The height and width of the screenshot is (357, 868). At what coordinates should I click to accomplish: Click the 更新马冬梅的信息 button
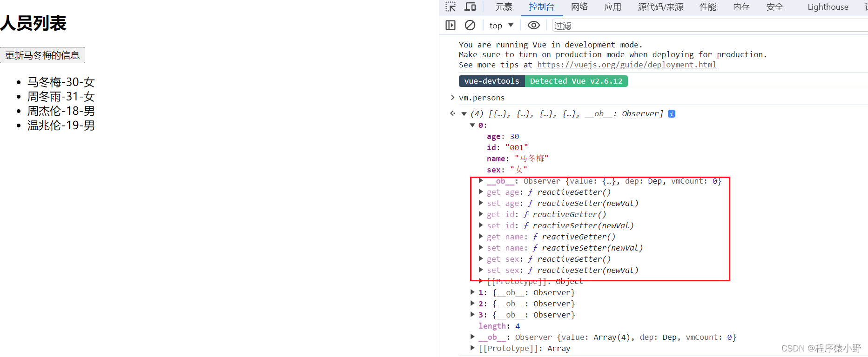pos(42,55)
